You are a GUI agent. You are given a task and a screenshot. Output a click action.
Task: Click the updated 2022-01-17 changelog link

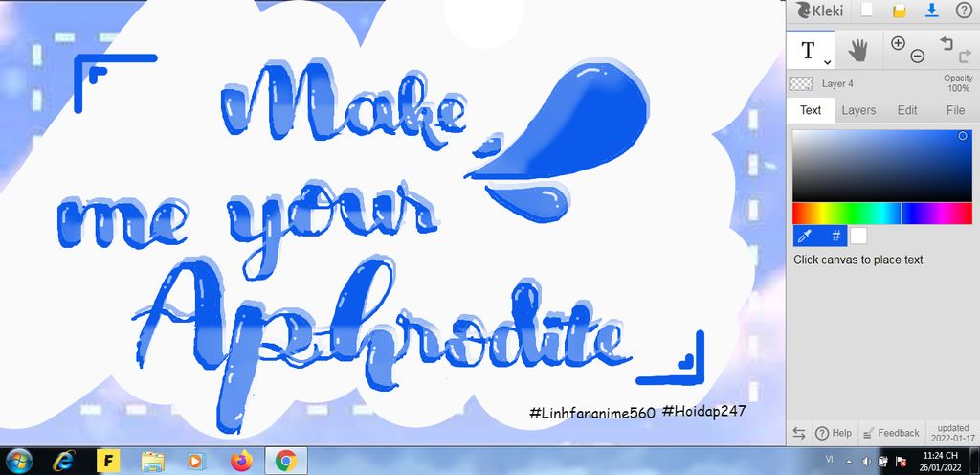click(952, 433)
